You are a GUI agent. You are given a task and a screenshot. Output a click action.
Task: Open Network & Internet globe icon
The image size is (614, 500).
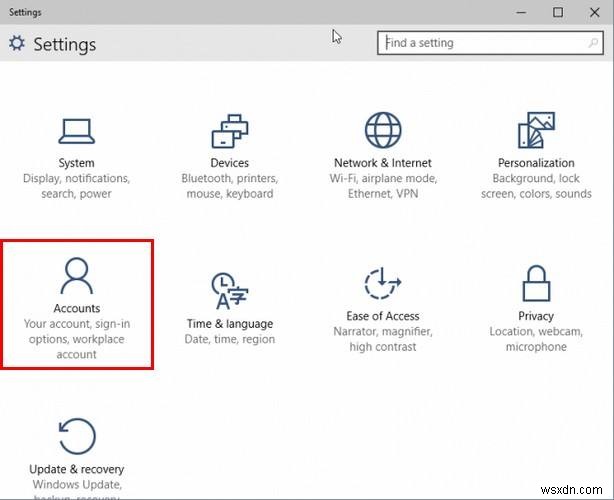click(383, 130)
